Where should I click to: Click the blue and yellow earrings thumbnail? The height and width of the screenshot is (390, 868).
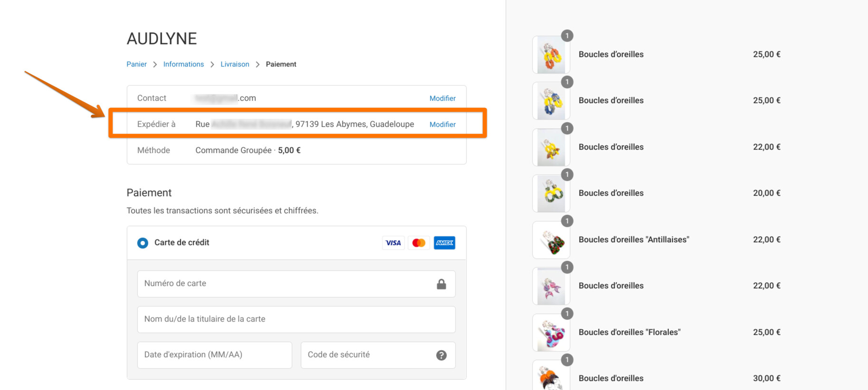coord(551,101)
